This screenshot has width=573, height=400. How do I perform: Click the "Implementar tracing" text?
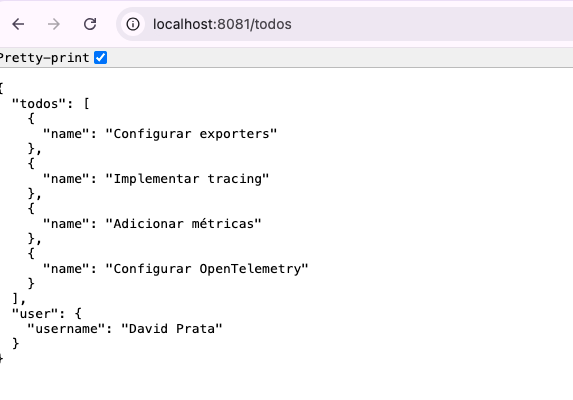point(187,179)
